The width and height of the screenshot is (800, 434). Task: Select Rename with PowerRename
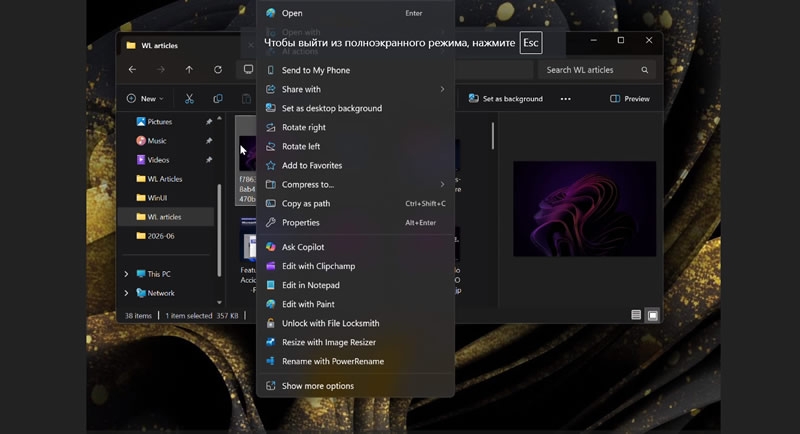point(355,361)
